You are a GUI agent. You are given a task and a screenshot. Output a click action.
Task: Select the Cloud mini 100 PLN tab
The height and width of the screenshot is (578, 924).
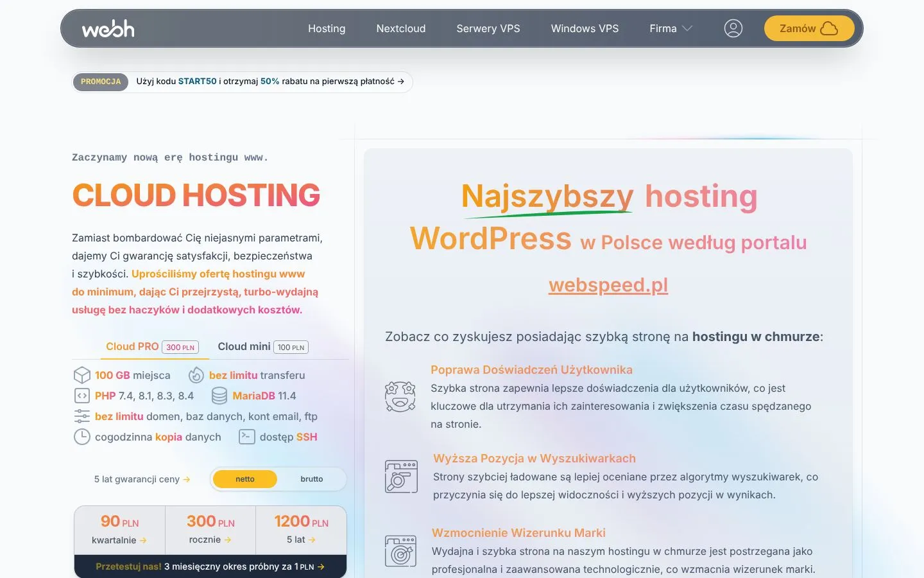[x=263, y=347]
